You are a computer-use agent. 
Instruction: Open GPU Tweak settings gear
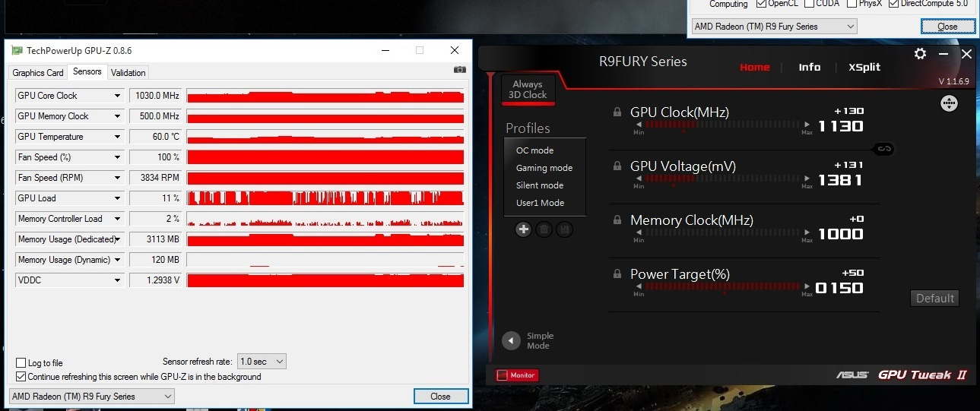920,54
